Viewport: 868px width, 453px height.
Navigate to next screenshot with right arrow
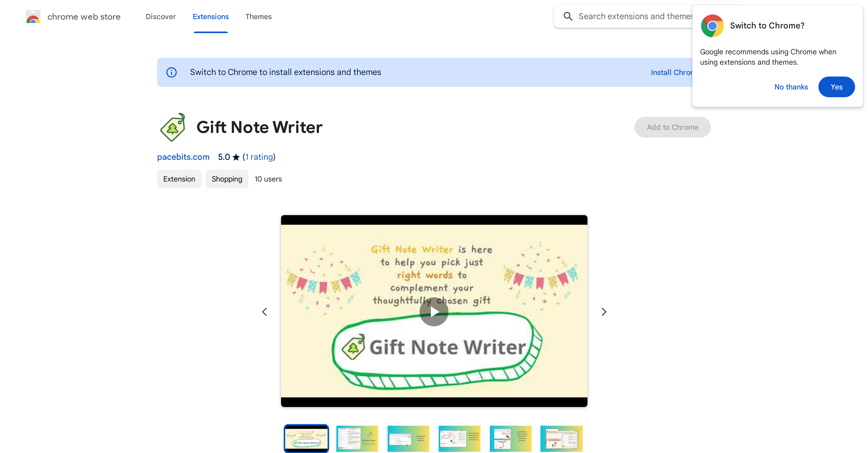pyautogui.click(x=604, y=312)
